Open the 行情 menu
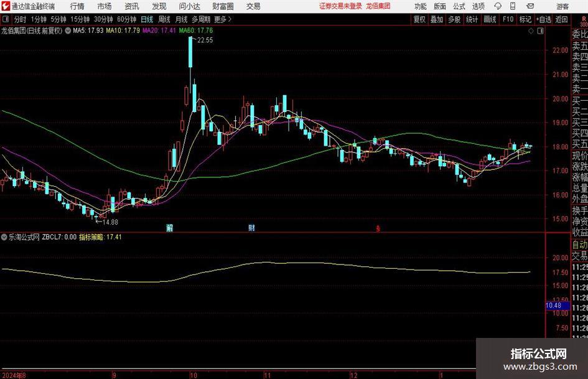Viewport: 588px width, 379px height. pos(77,6)
